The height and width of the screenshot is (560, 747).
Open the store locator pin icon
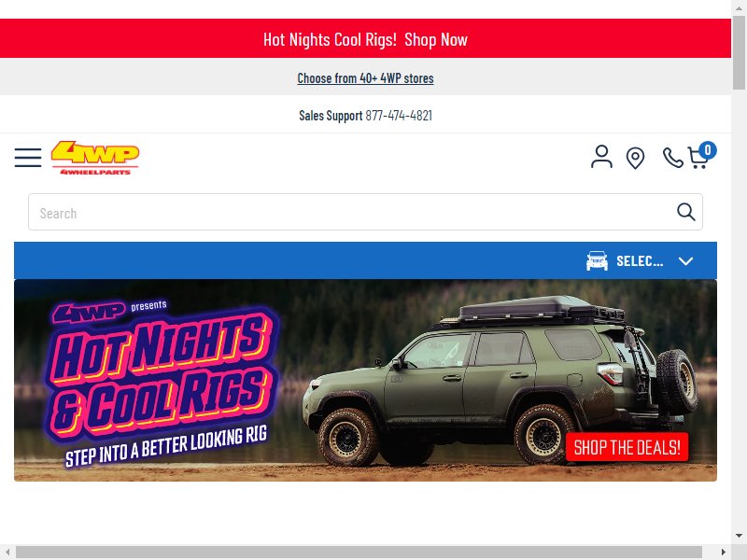click(x=635, y=158)
